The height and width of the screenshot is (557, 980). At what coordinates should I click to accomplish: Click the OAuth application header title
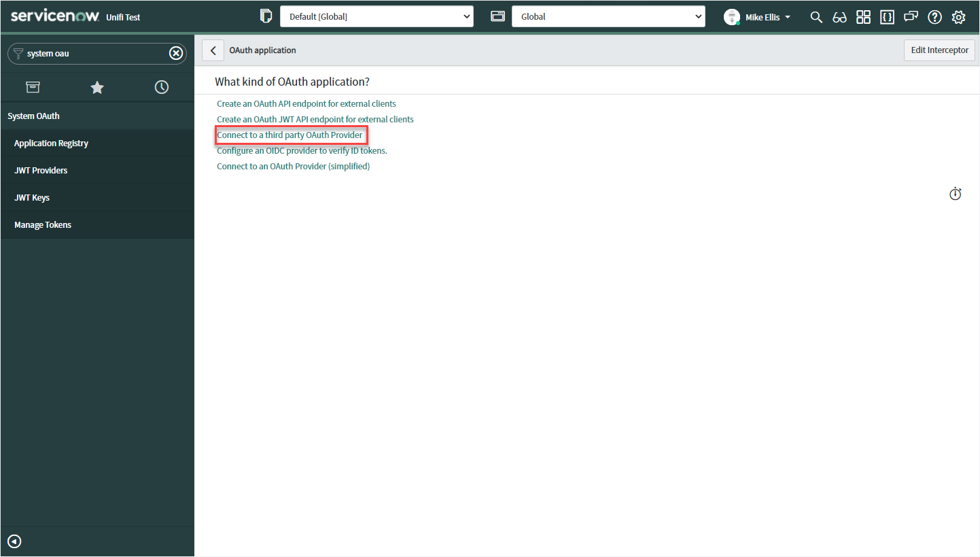263,50
